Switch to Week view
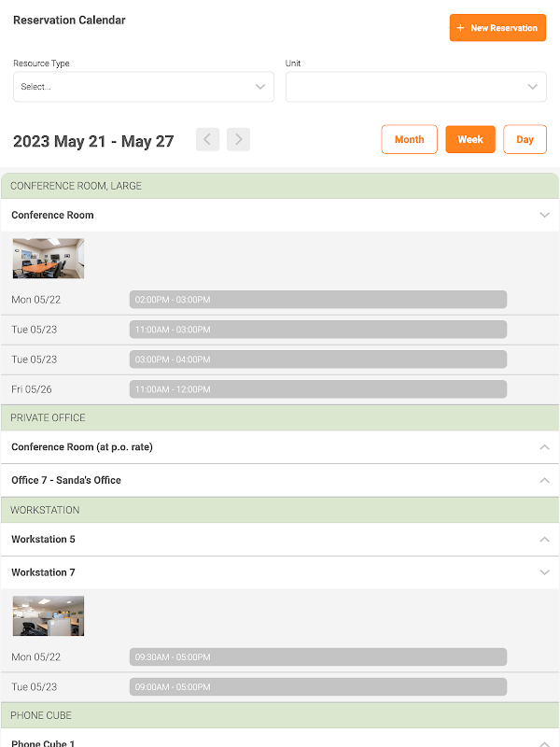560x747 pixels. tap(470, 139)
